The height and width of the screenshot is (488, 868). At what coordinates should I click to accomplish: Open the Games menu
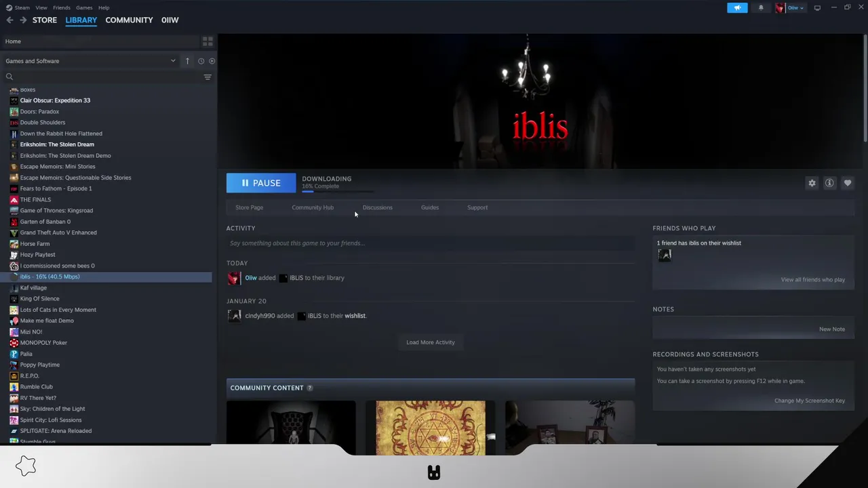tap(84, 7)
